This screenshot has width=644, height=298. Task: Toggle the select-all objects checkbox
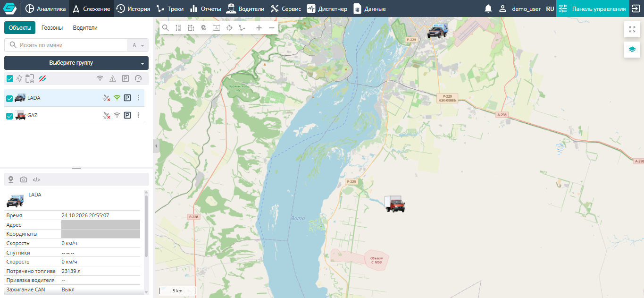[x=10, y=78]
